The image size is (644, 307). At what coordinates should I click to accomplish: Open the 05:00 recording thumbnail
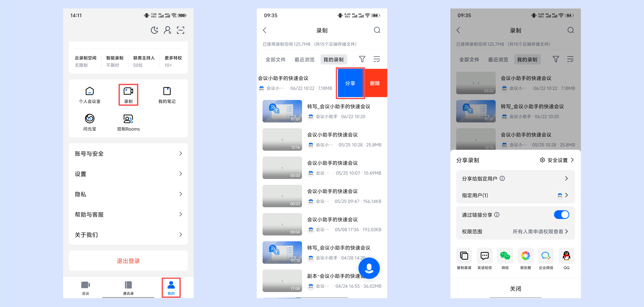coord(282,168)
